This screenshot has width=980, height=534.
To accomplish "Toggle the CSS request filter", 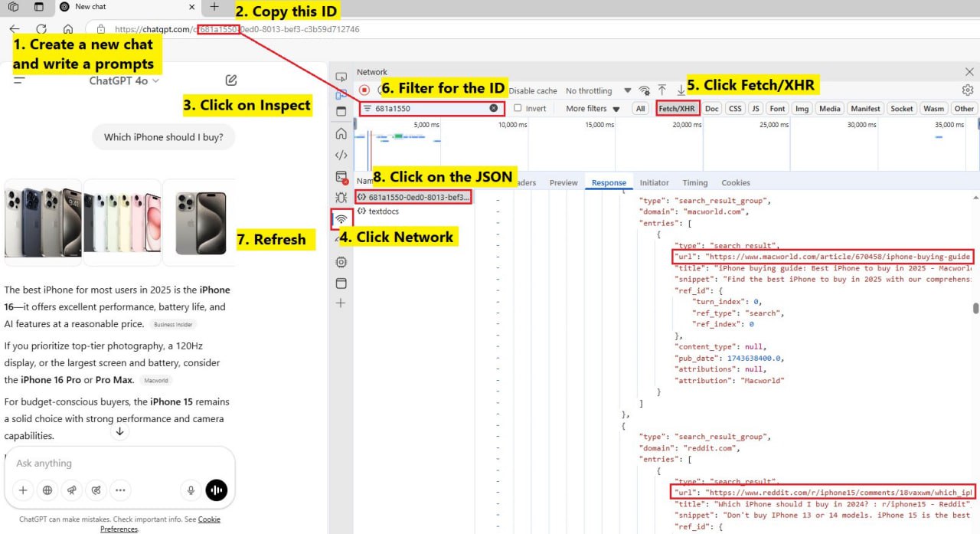I will tap(735, 109).
